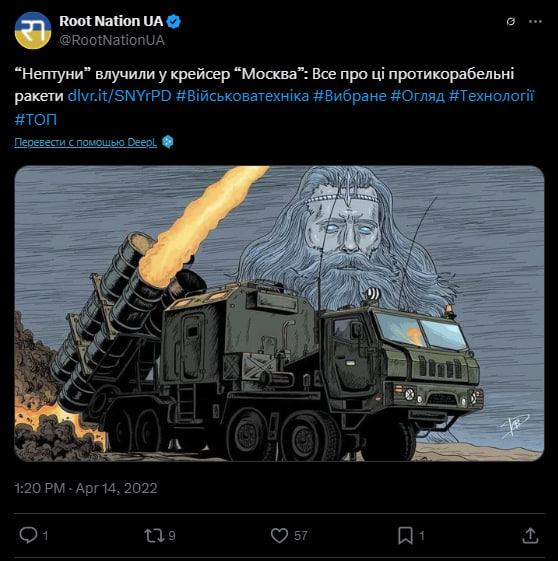Open hashtag #Вибране
The image size is (558, 561).
coord(350,96)
